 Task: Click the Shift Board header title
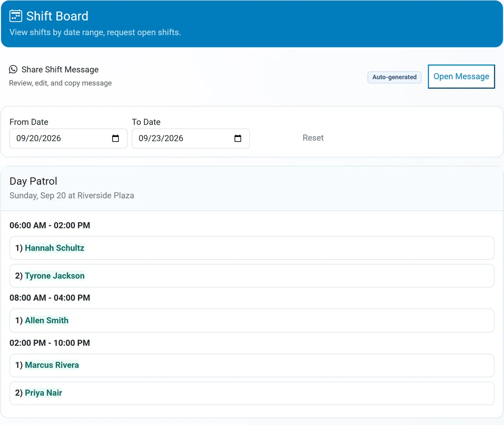57,16
